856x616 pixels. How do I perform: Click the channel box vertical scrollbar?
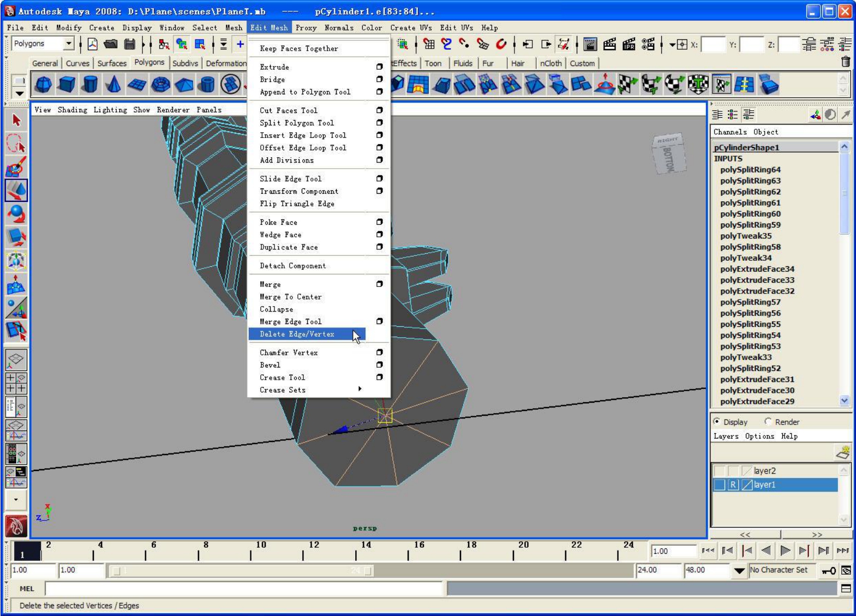844,192
